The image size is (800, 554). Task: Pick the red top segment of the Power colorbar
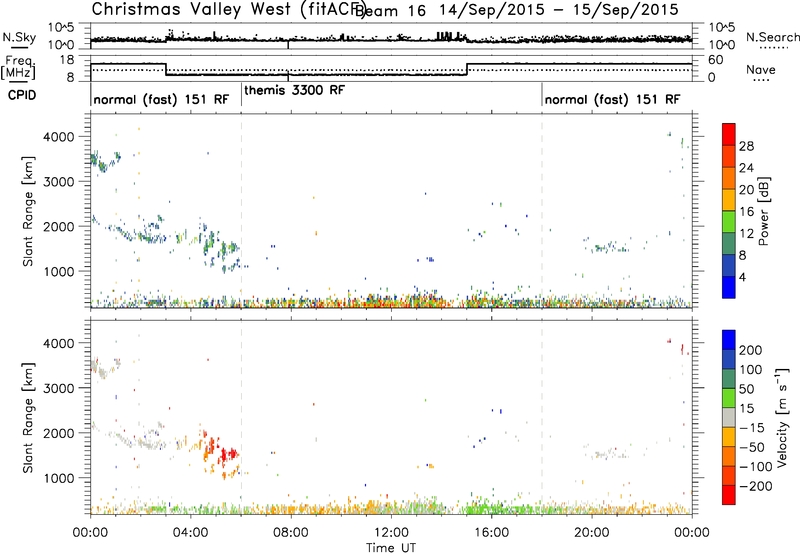pos(729,134)
